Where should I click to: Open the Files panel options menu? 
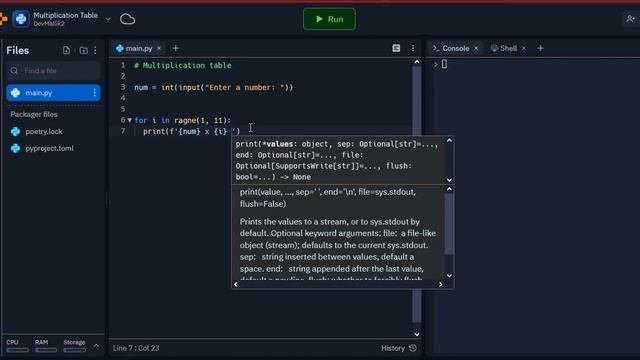pyautogui.click(x=96, y=50)
